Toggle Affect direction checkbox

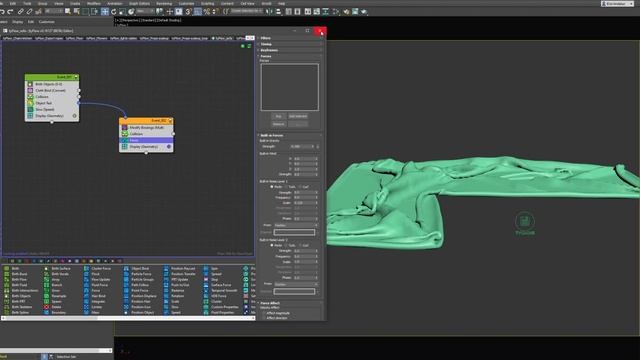coord(264,318)
